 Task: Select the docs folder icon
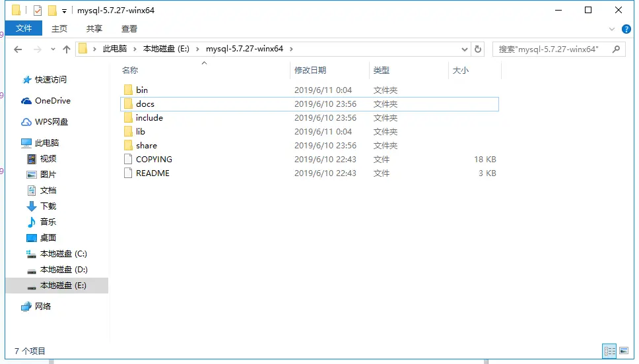tap(128, 104)
